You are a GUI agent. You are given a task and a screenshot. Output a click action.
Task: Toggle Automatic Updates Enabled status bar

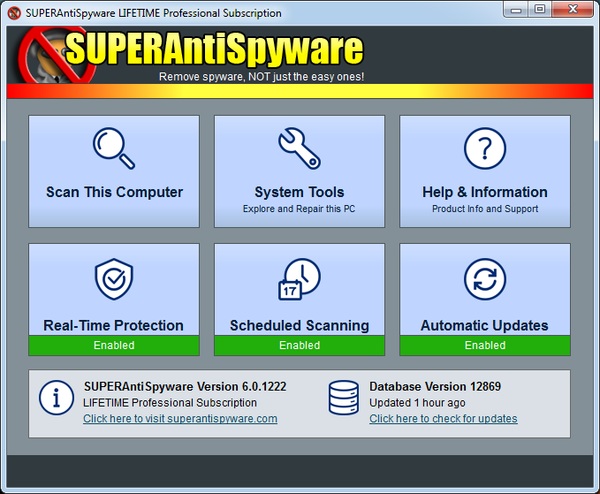[x=485, y=345]
